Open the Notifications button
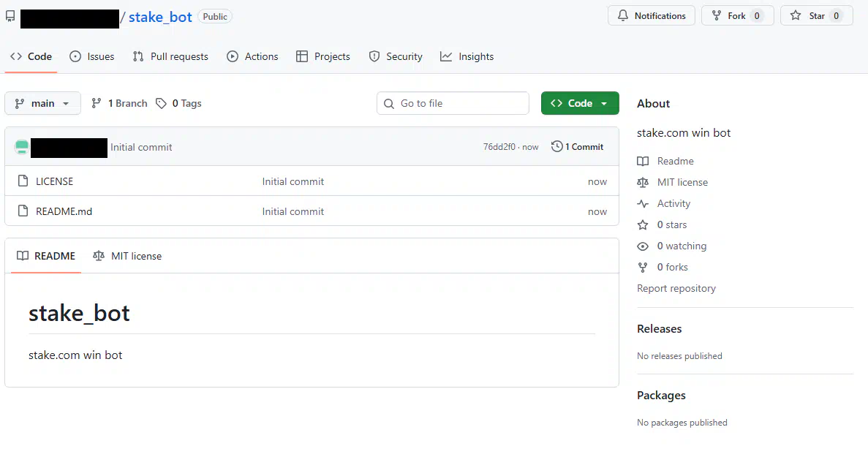The width and height of the screenshot is (868, 457). coord(651,16)
